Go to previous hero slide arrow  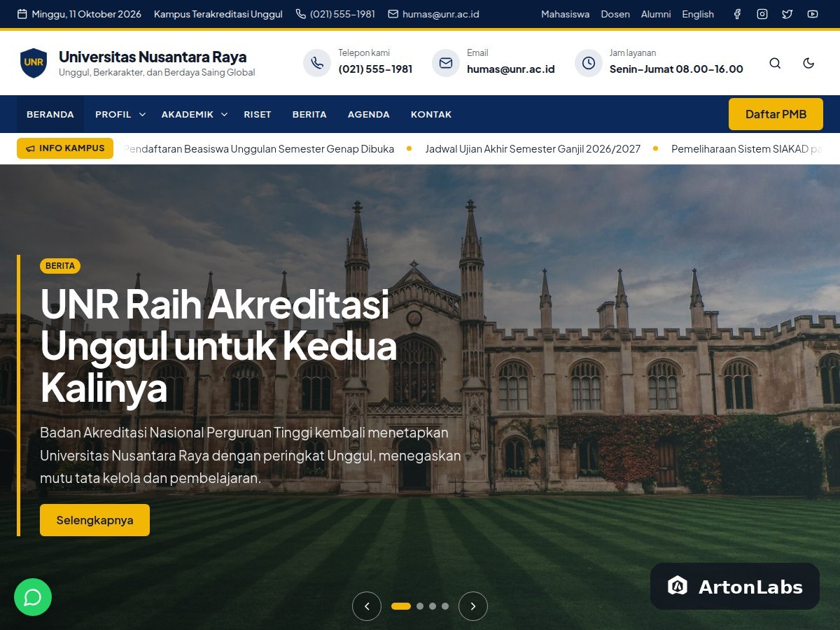point(367,606)
